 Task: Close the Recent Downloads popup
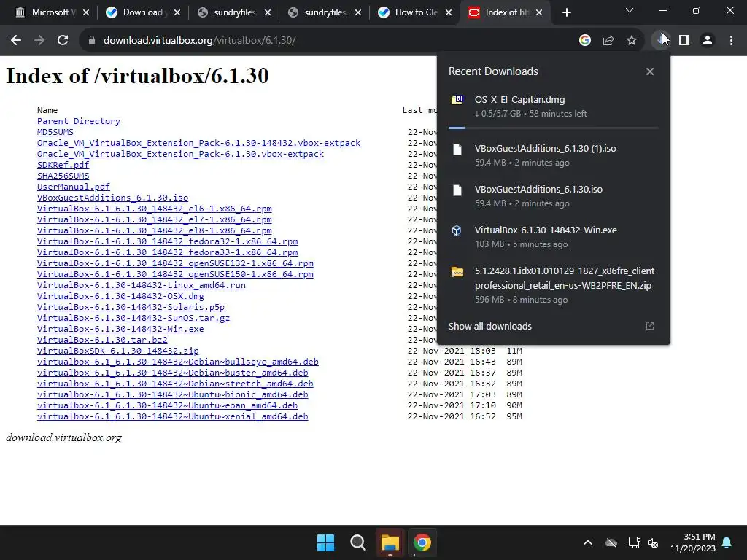(650, 71)
